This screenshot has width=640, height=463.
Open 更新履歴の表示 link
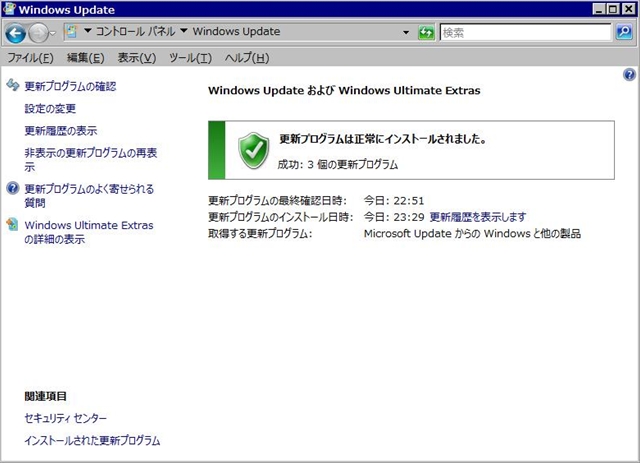click(61, 131)
